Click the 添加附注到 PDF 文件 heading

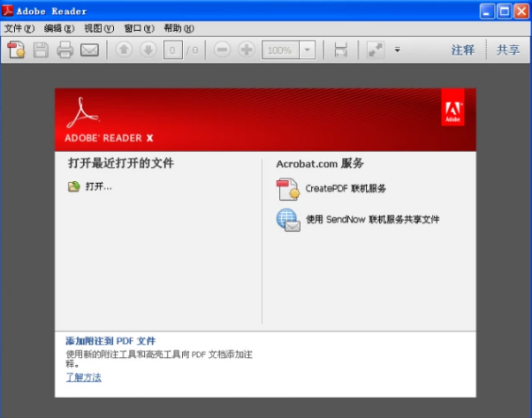click(110, 341)
